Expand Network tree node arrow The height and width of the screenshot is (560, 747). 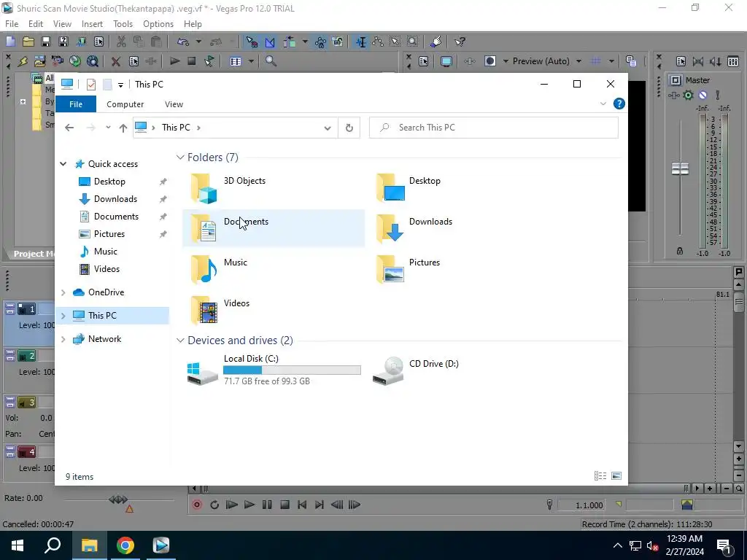pos(63,339)
